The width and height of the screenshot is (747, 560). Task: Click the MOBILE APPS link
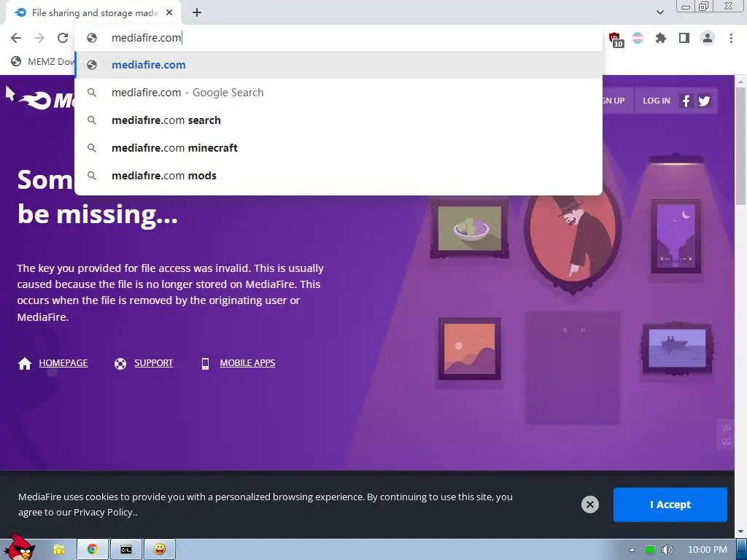(247, 363)
